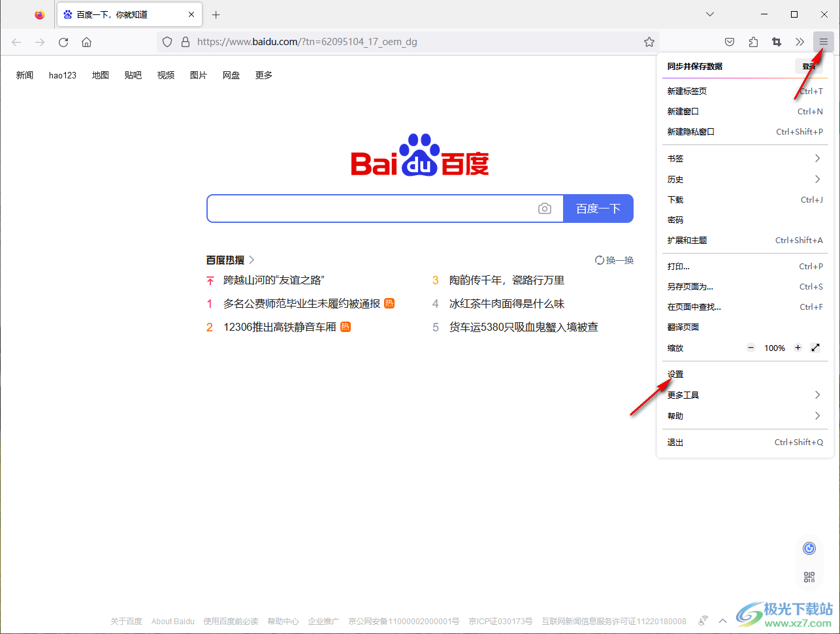Open the 地图 link
This screenshot has height=634, width=840.
point(101,75)
